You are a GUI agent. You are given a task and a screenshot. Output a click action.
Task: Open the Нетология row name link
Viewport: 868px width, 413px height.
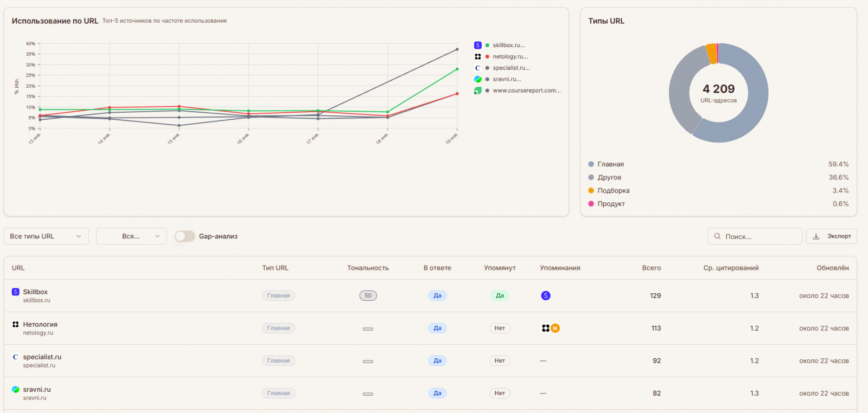pos(40,325)
